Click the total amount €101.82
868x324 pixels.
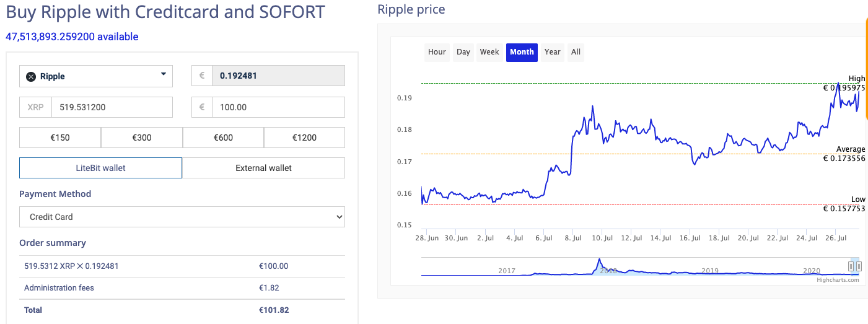274,310
